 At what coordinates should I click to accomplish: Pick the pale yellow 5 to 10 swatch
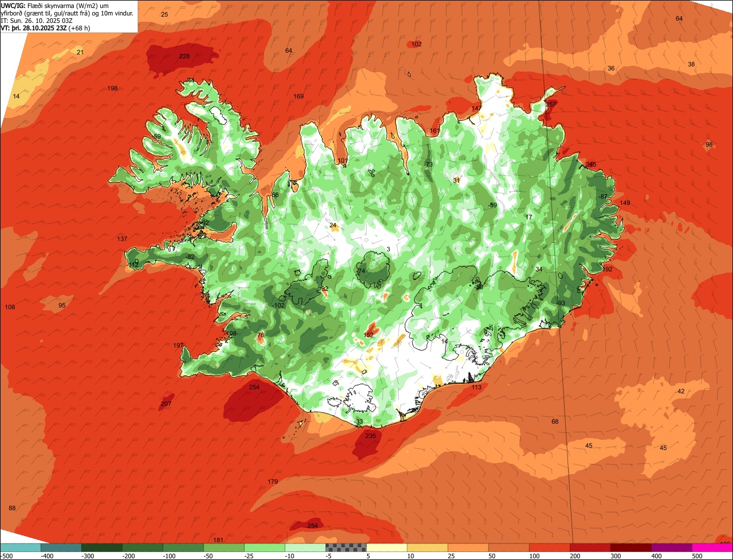pyautogui.click(x=387, y=547)
